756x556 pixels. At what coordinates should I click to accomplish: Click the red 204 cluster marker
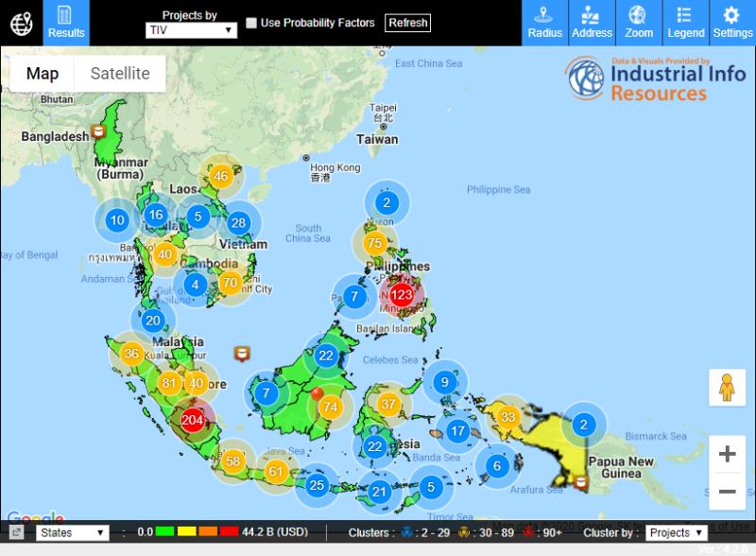[193, 421]
